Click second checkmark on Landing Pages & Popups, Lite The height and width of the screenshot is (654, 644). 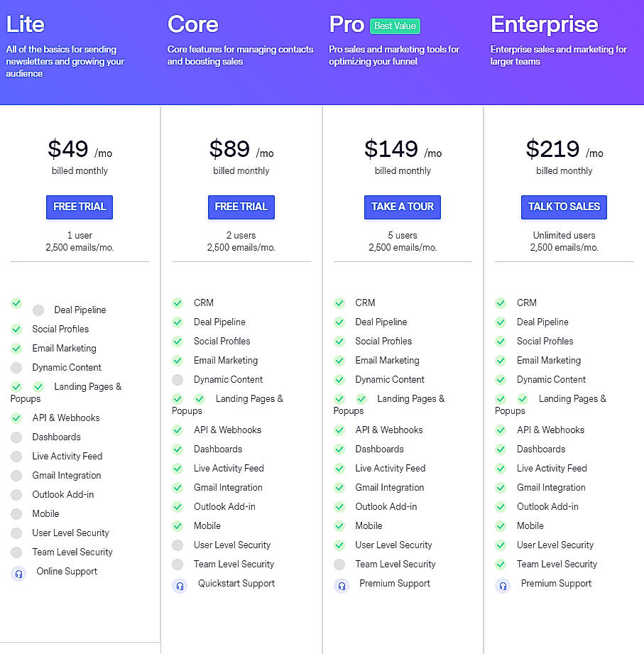pos(38,387)
